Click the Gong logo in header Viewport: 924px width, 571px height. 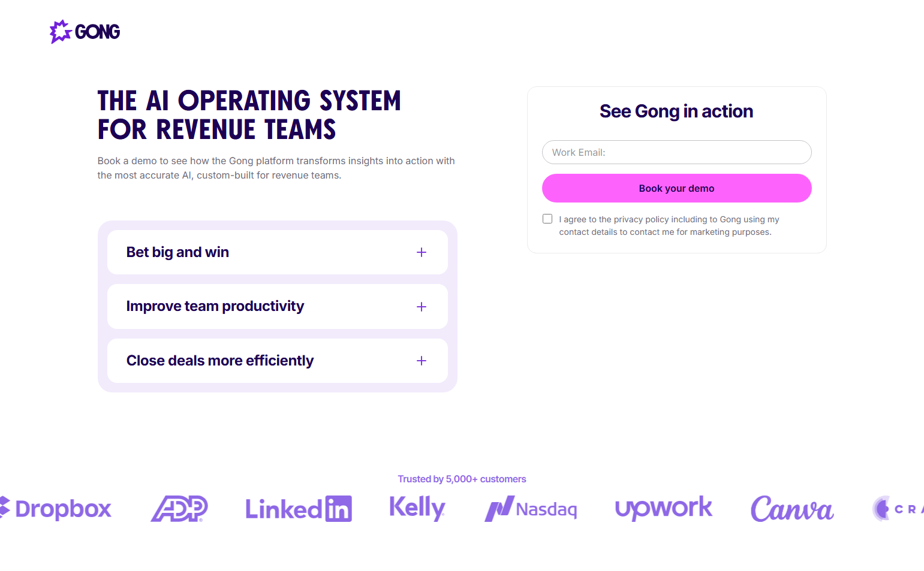click(x=85, y=32)
